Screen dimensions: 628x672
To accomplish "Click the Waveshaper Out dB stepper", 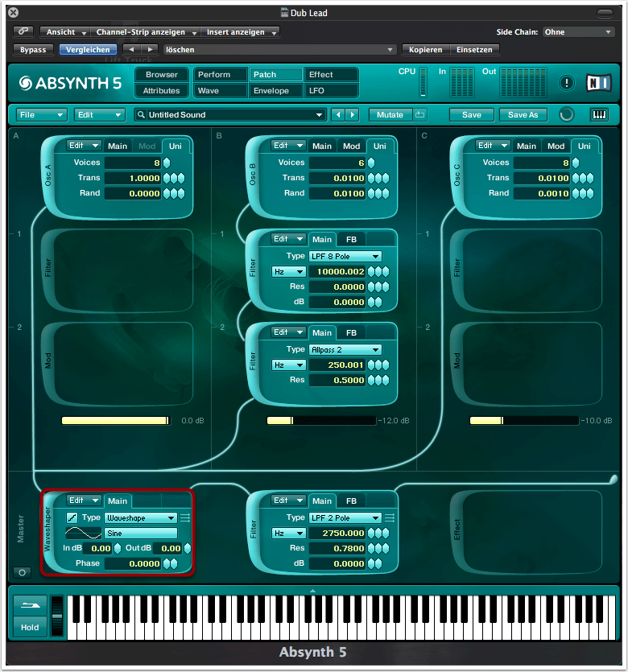I will click(x=188, y=548).
